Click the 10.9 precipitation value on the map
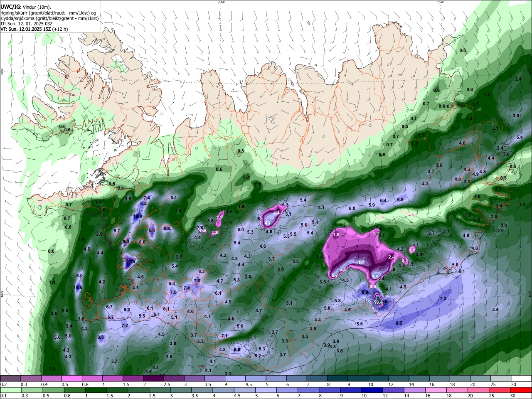 [x=138, y=217]
